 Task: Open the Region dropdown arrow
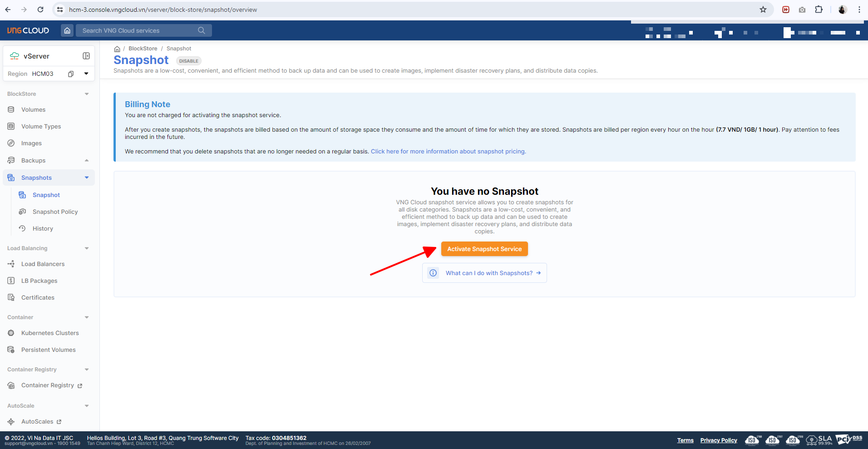coord(86,74)
